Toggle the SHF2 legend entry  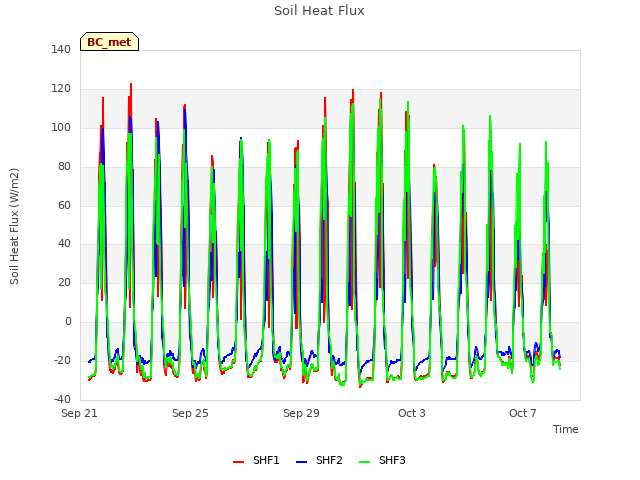[x=319, y=461]
